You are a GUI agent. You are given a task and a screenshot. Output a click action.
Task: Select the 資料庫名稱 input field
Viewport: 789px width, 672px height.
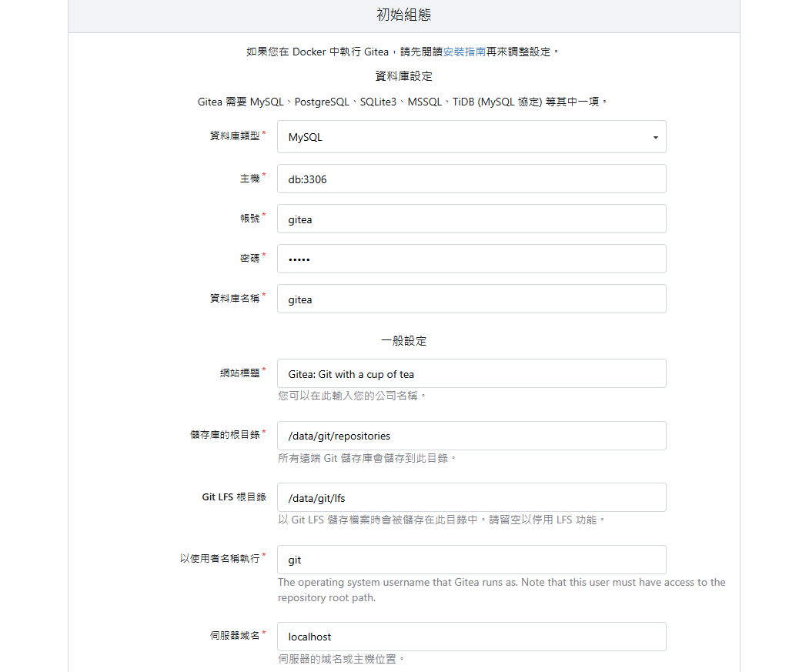pos(471,299)
